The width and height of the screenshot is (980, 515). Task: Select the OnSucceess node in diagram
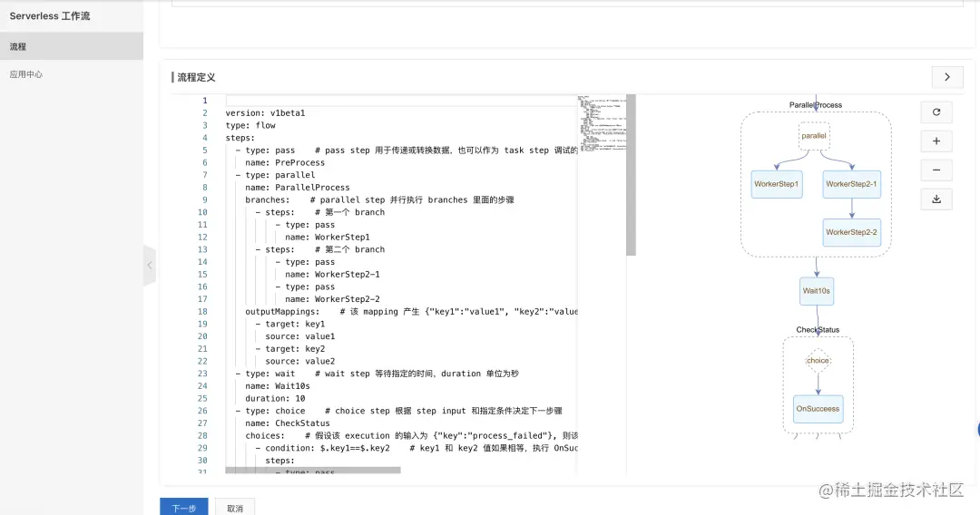coord(818,409)
